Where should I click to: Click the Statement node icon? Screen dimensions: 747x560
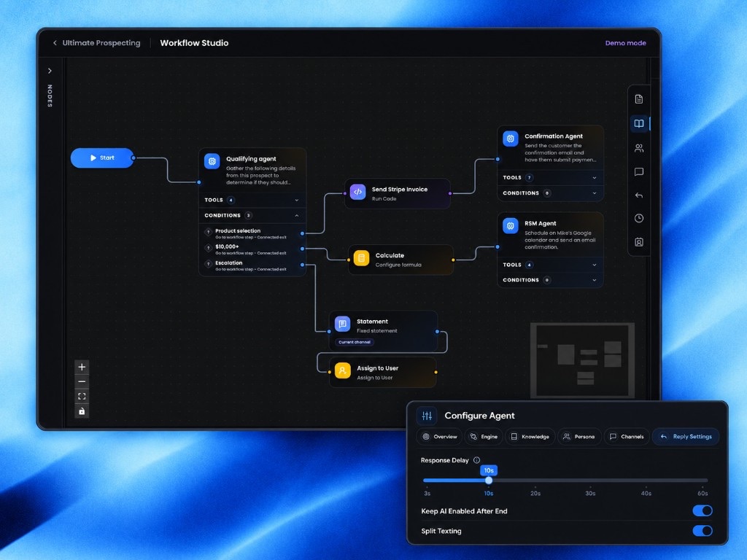click(x=343, y=324)
